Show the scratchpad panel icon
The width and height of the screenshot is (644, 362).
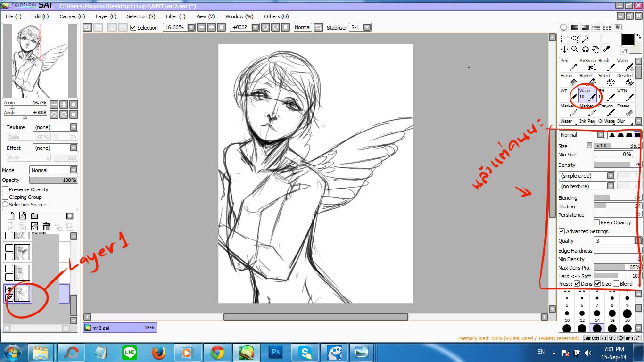(x=618, y=27)
